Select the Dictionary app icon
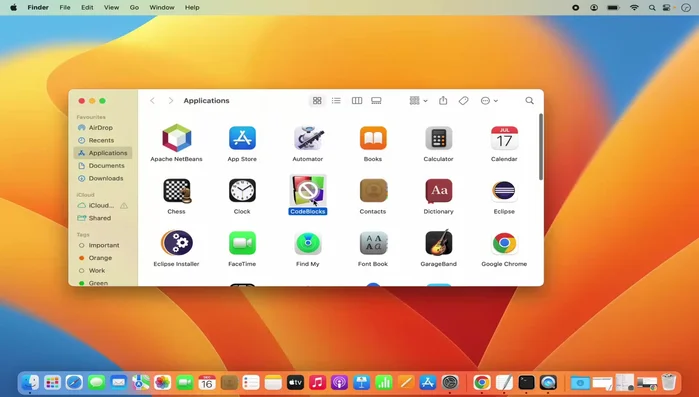The width and height of the screenshot is (699, 397). 439,191
